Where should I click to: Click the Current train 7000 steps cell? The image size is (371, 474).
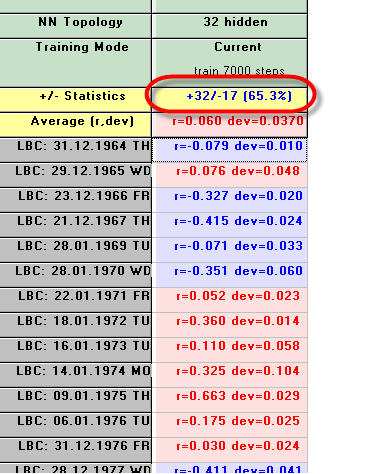tap(230, 63)
